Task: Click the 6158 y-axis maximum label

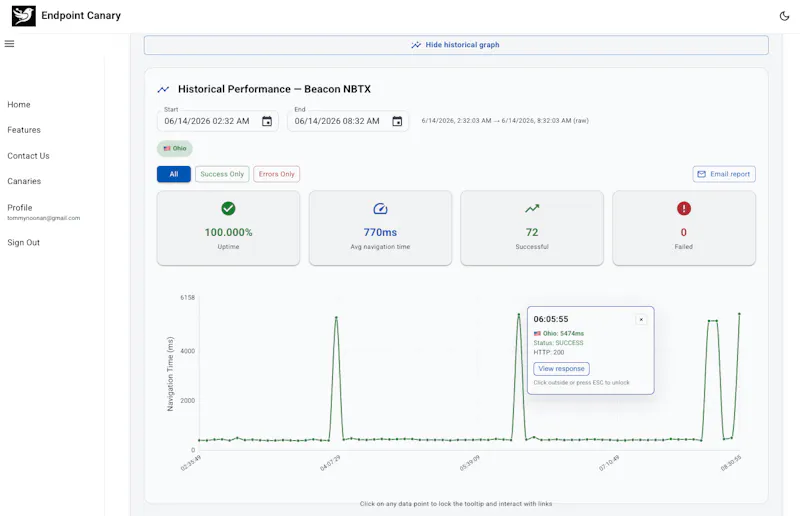Action: pos(187,298)
